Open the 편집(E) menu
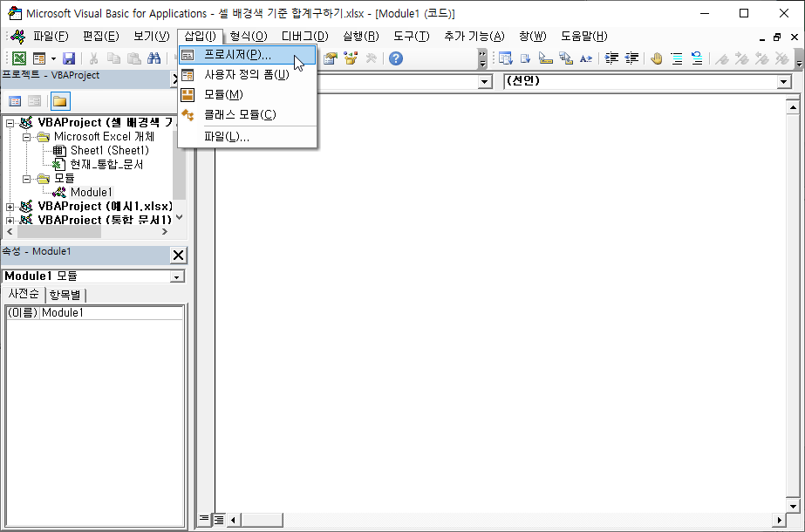805x532 pixels. tap(100, 37)
